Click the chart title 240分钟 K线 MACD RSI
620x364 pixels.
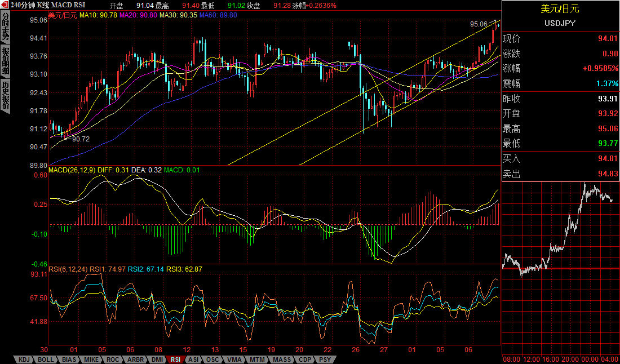click(49, 6)
